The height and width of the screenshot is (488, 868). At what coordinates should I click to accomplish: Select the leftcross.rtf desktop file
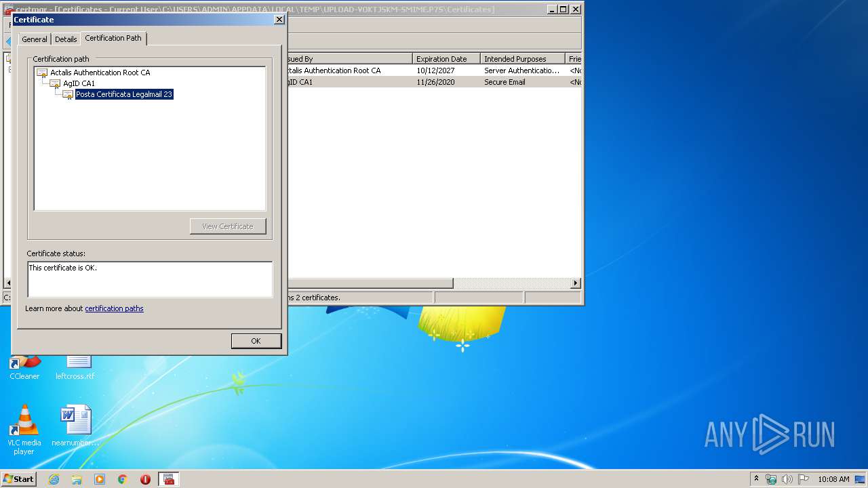click(x=75, y=367)
